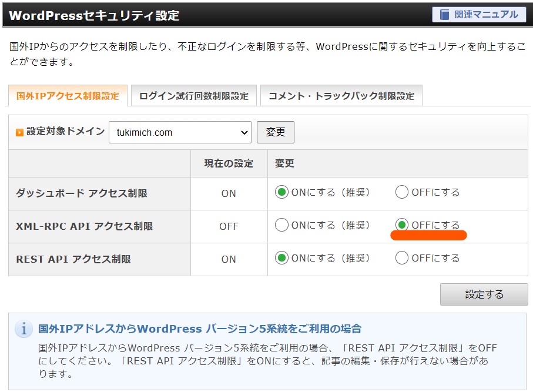
Task: Select コメント・トラックバック制限設定 tab
Action: [x=341, y=96]
